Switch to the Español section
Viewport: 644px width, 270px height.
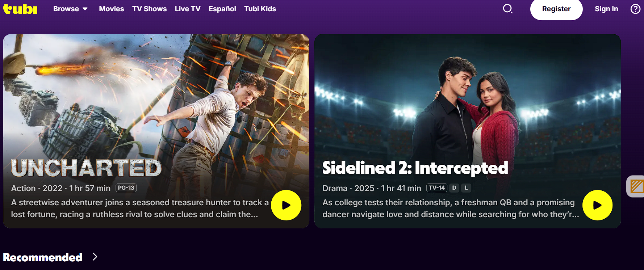[x=222, y=9]
